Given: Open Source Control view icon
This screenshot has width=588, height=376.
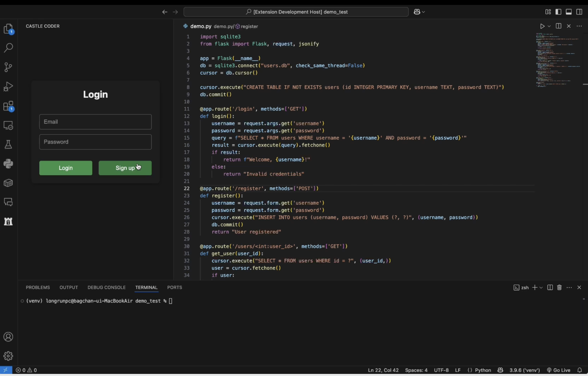Looking at the screenshot, I should pos(8,67).
